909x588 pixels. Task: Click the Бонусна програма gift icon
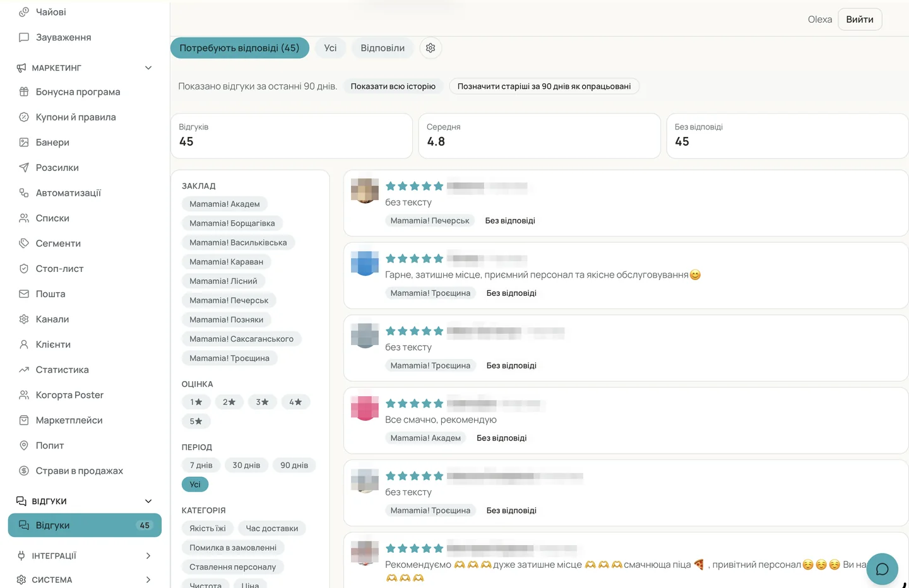[24, 91]
